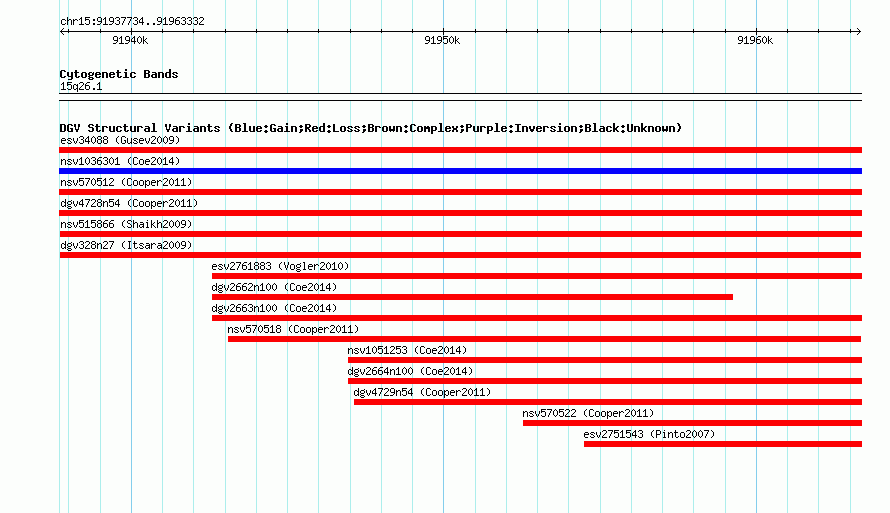Click the 91940k ruler label
This screenshot has width=890, height=513.
[x=130, y=40]
